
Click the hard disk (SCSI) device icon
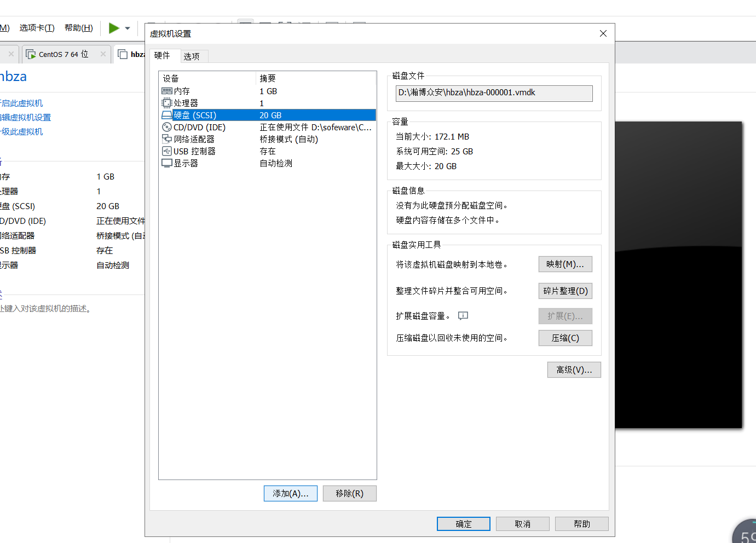tap(167, 115)
